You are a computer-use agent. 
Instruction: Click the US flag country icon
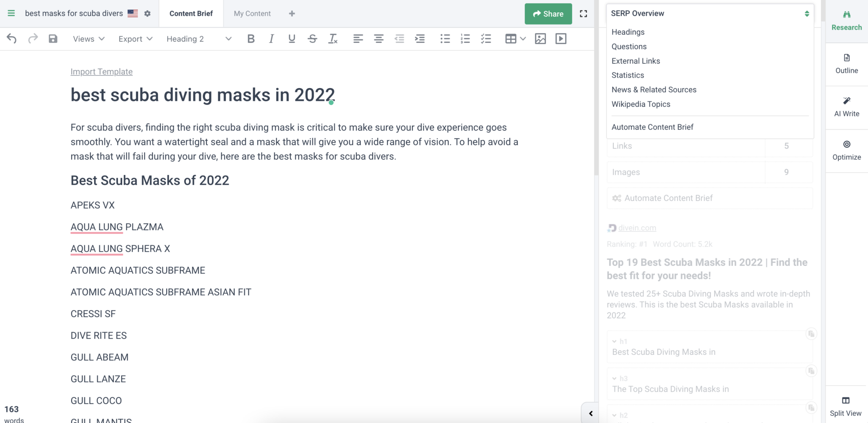coord(133,14)
